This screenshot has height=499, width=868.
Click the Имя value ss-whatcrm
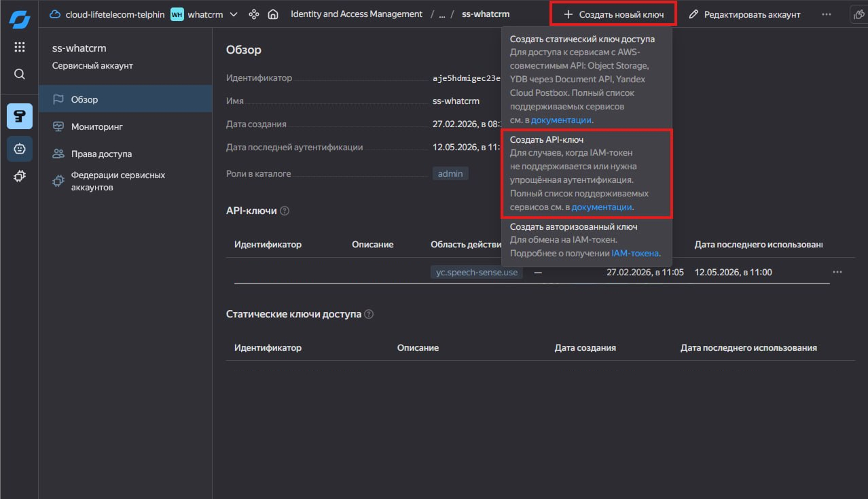pyautogui.click(x=456, y=101)
